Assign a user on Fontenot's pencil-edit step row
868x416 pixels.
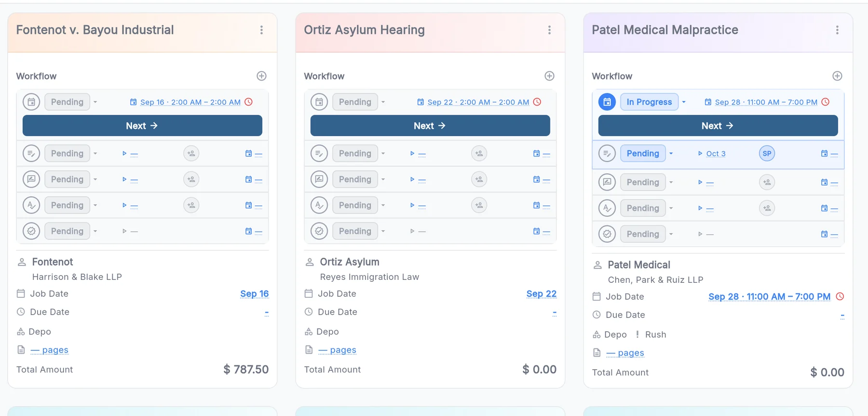tap(191, 153)
